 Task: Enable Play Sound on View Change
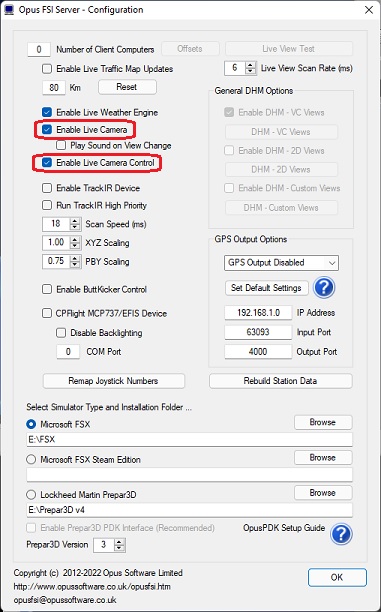61,146
